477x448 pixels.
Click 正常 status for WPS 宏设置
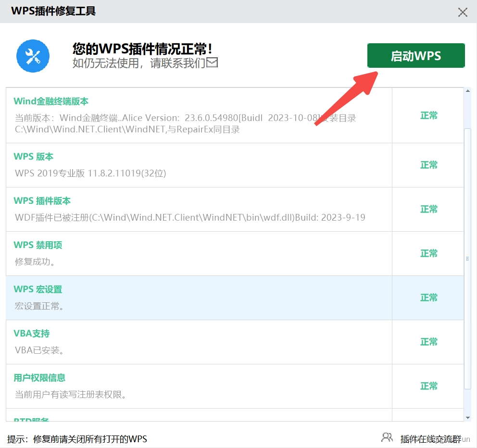428,298
